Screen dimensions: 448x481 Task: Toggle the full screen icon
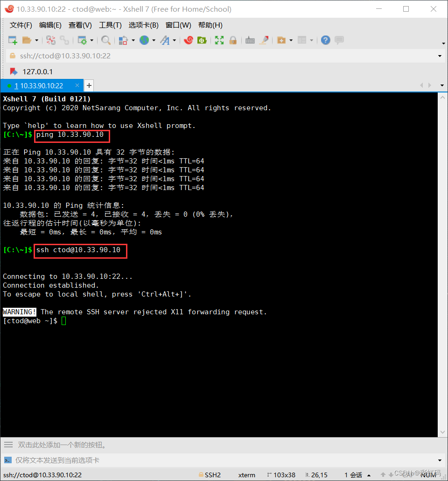pyautogui.click(x=219, y=40)
